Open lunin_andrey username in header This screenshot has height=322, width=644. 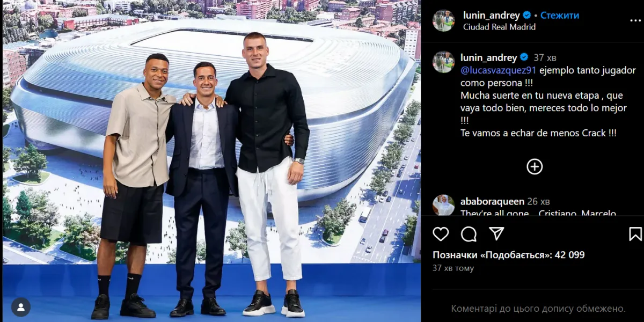coord(491,15)
